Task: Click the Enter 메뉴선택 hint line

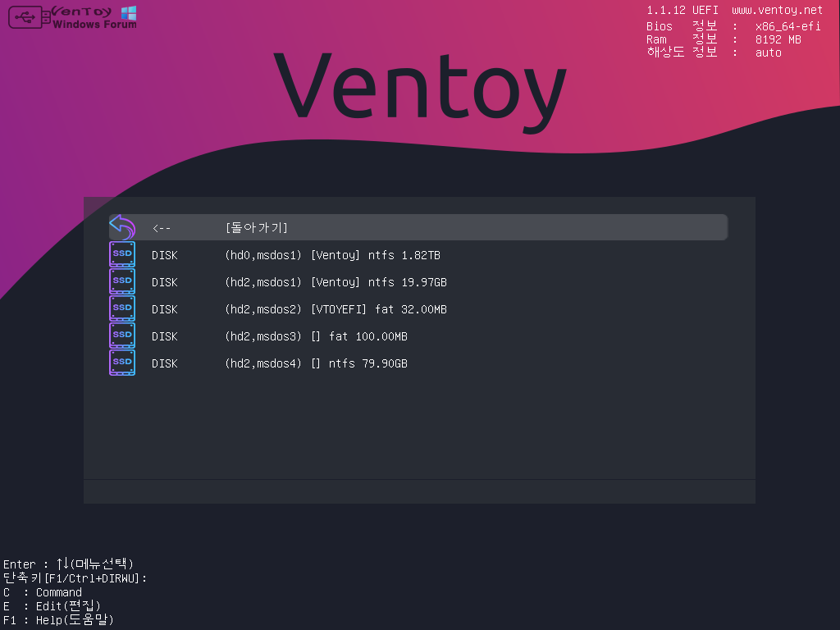Action: pos(69,564)
